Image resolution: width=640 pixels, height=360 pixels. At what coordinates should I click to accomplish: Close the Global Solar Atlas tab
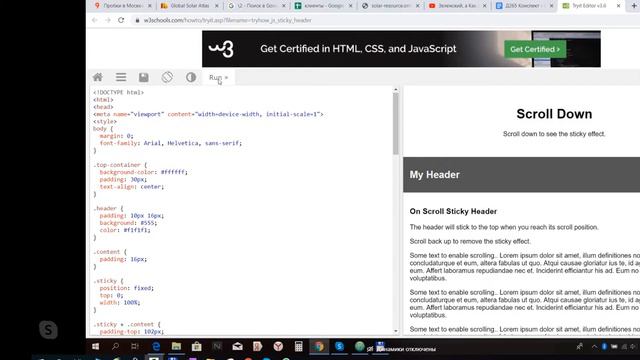click(x=217, y=6)
